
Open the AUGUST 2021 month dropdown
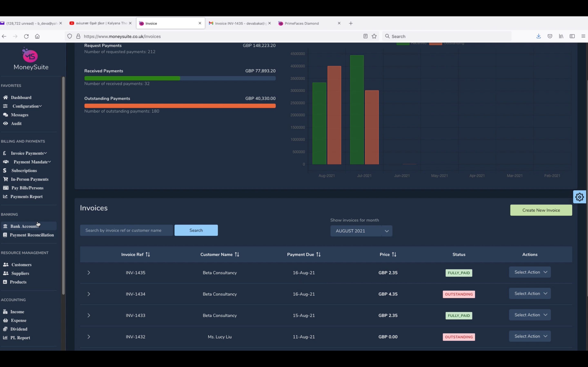tap(361, 231)
